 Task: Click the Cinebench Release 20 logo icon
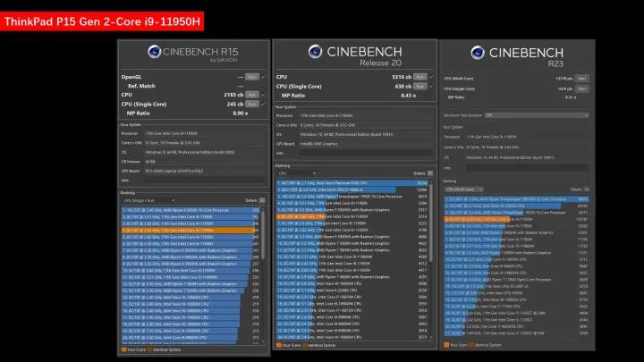315,51
